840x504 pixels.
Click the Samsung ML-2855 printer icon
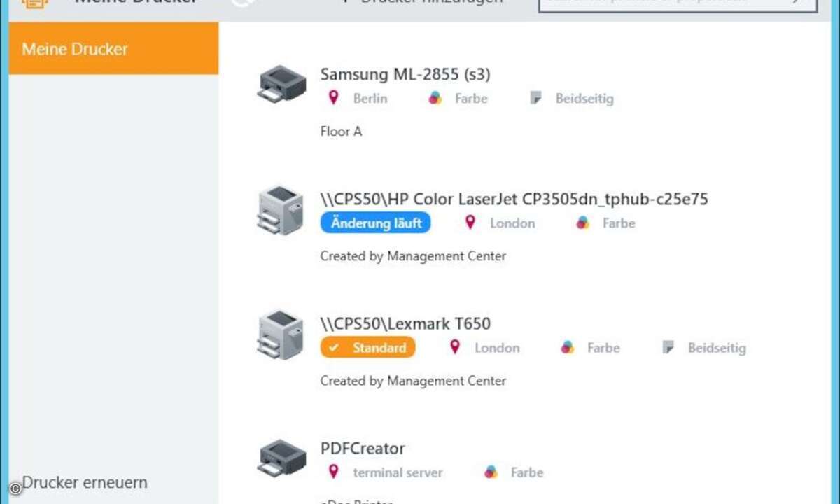click(x=281, y=84)
